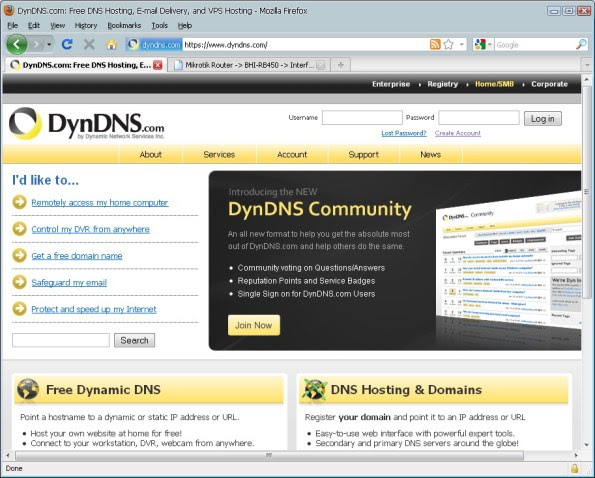Viewport: 595px width, 478px height.
Task: Click the horizontal scrollbar thumb
Action: pyautogui.click(x=269, y=455)
